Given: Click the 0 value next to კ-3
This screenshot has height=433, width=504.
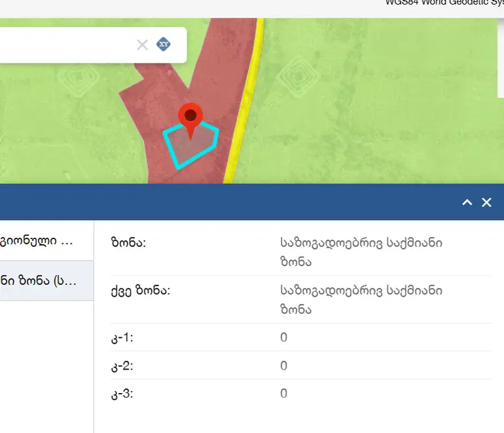Looking at the screenshot, I should pos(283,394).
